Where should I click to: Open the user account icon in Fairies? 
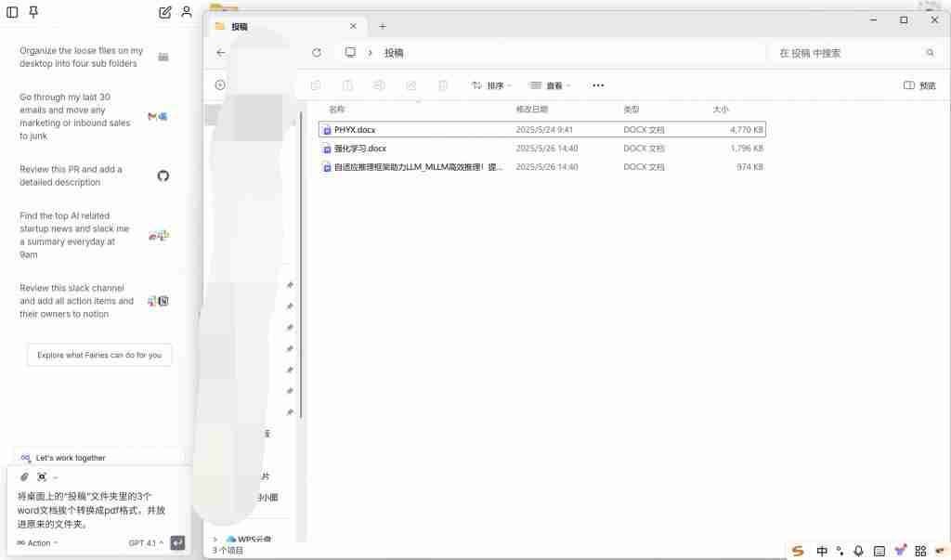[x=186, y=12]
